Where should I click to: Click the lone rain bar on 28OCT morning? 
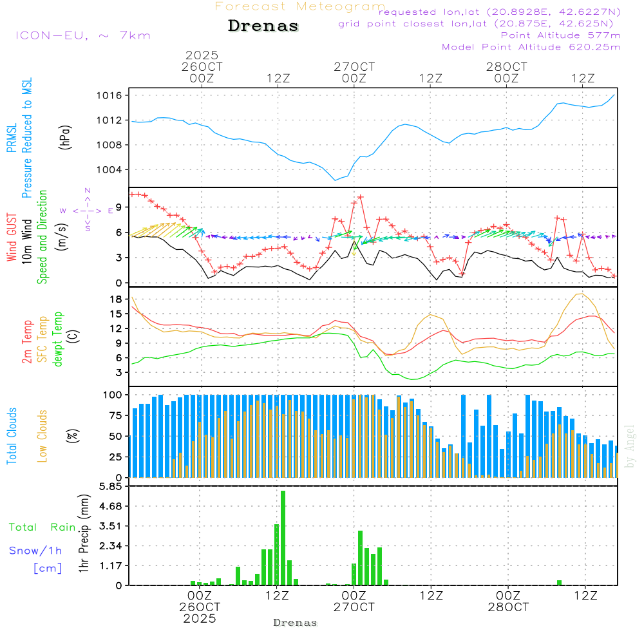(559, 582)
